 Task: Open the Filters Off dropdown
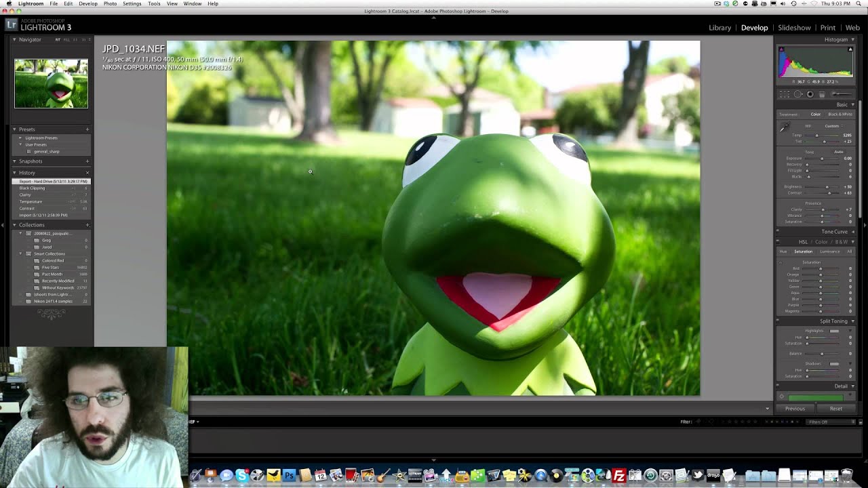point(831,422)
